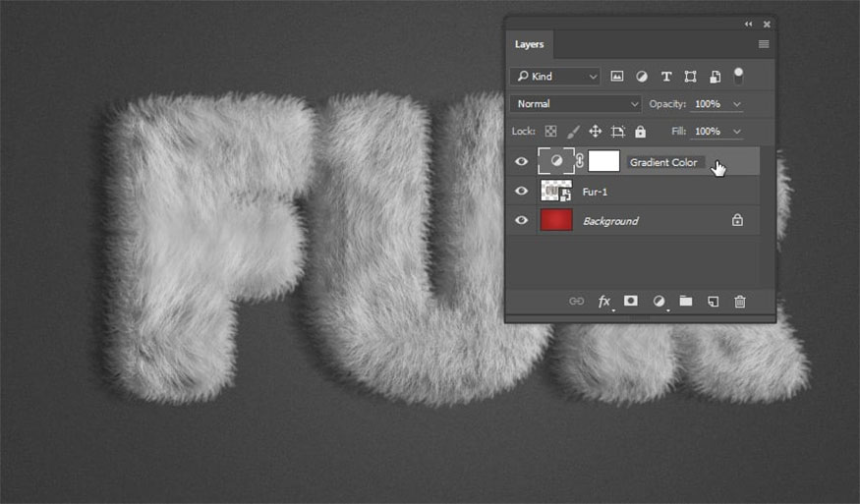Click the Gradient Color layer mask thumbnail
Viewport: 860px width, 504px height.
point(603,162)
